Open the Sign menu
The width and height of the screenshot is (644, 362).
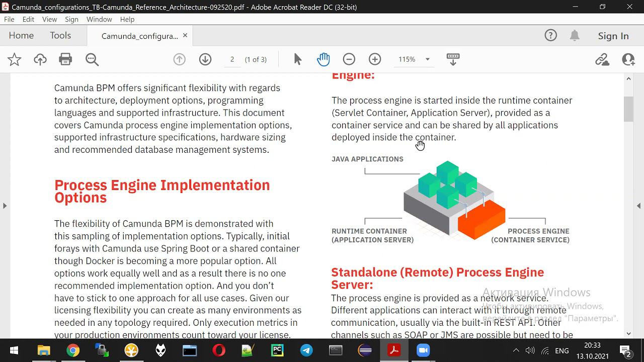pyautogui.click(x=71, y=19)
